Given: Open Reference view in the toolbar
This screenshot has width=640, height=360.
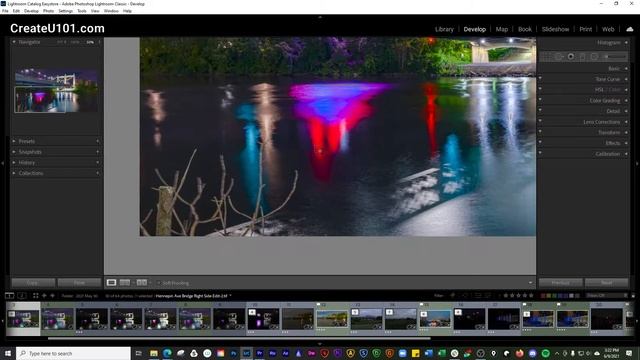Looking at the screenshot, I should (125, 282).
